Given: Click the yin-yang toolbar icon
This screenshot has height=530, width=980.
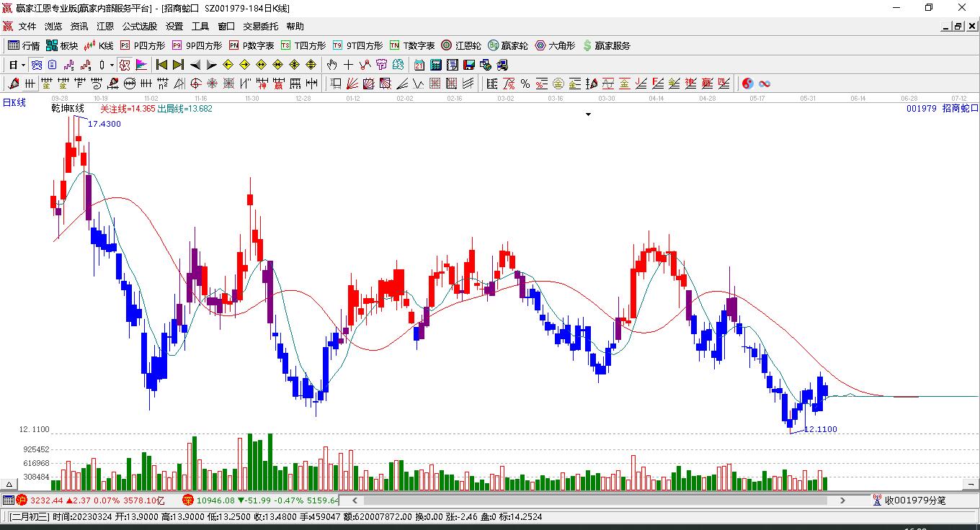Looking at the screenshot, I should point(748,84).
